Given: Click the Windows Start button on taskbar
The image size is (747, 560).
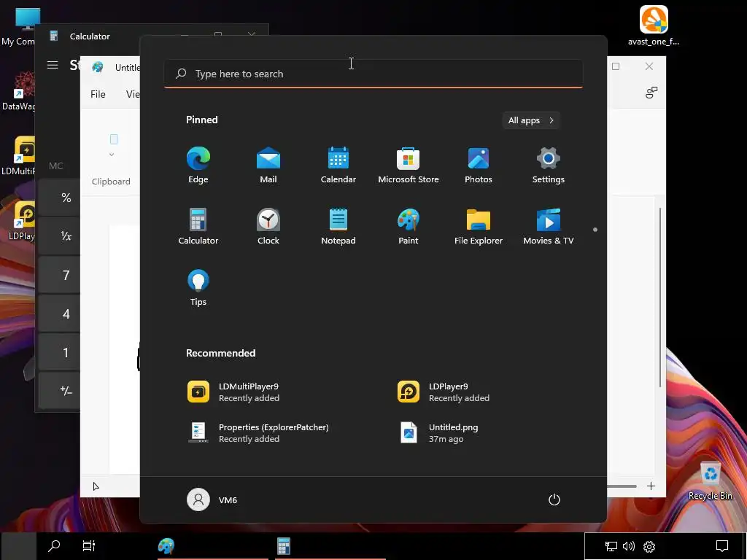Looking at the screenshot, I should click(x=18, y=546).
